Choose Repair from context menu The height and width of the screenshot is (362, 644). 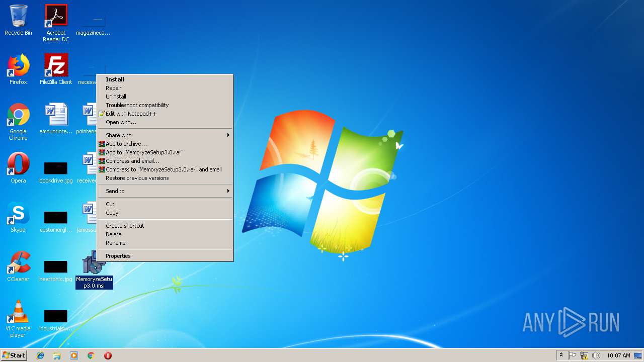point(165,88)
